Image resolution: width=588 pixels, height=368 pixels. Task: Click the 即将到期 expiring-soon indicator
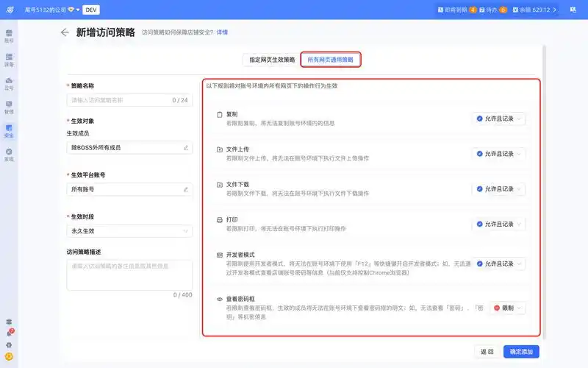[x=457, y=10]
